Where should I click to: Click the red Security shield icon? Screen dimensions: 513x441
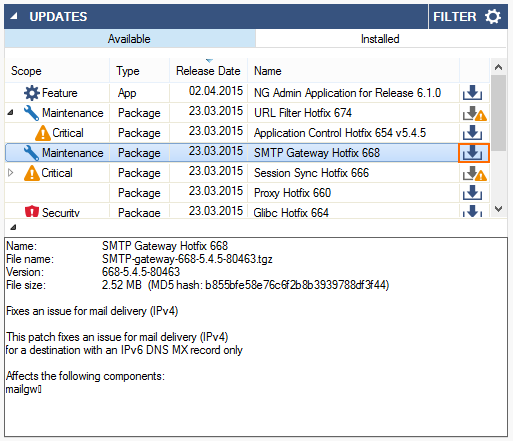32,211
